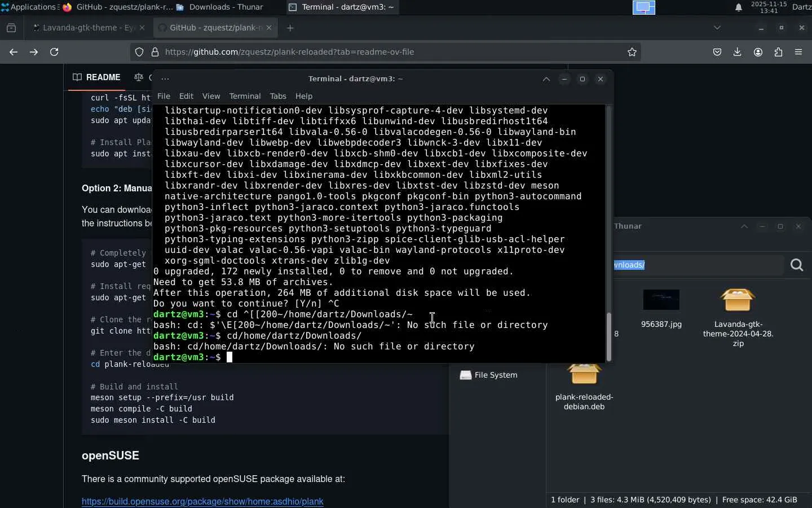Open the Applications menu in the top panel
This screenshot has width=812, height=508.
coord(29,7)
